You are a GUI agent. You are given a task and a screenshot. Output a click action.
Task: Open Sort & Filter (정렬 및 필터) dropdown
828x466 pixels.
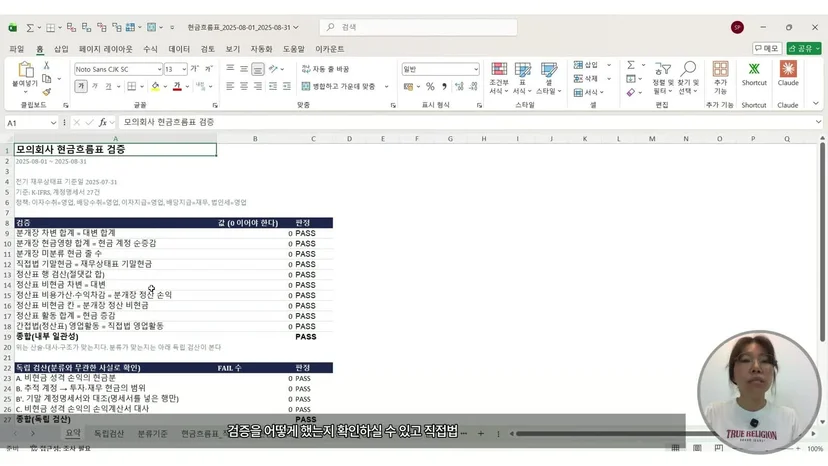tap(663, 78)
